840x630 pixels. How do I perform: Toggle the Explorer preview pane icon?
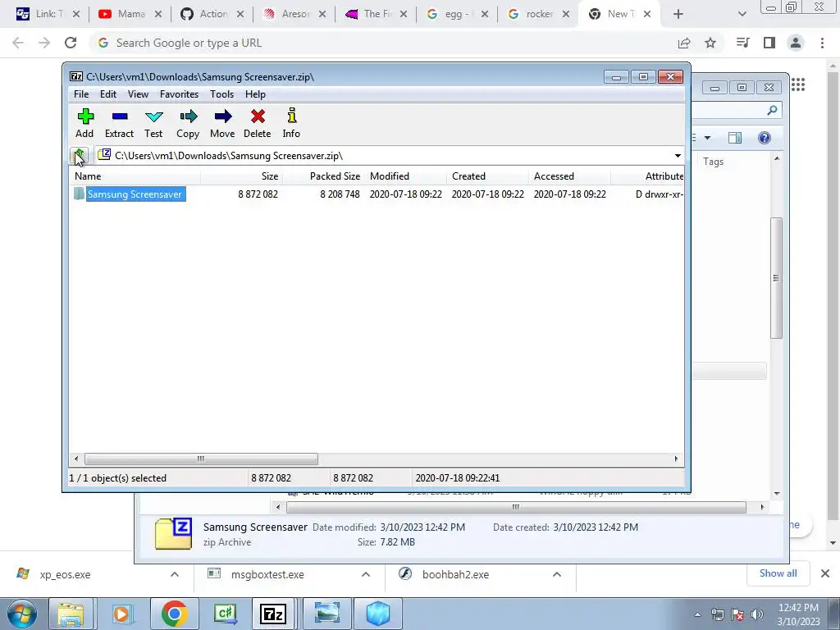[735, 138]
